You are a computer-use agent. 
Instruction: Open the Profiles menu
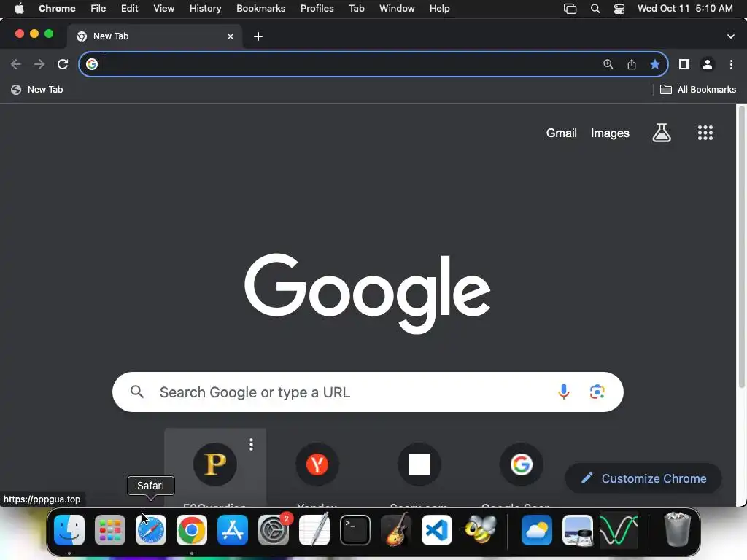(317, 9)
